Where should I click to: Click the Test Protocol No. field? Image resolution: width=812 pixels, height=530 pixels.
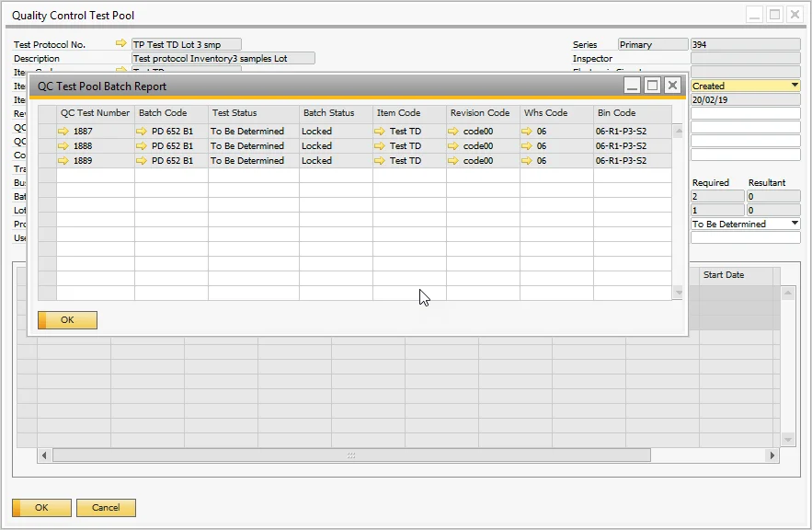tap(187, 44)
